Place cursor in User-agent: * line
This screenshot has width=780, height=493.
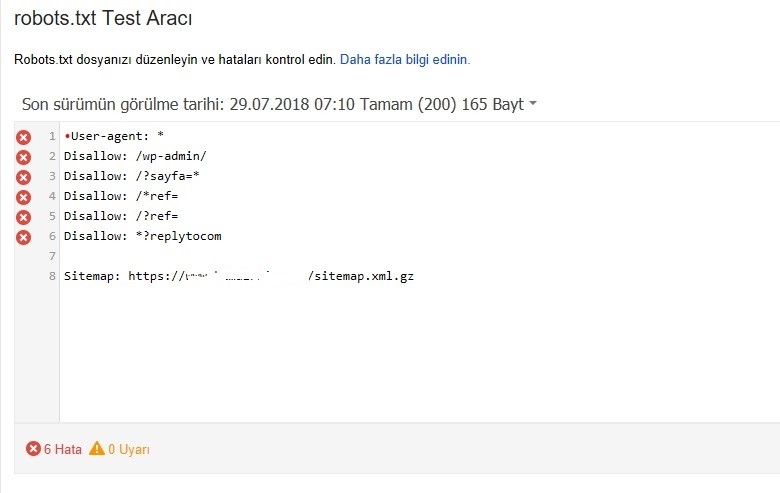click(x=420, y=136)
